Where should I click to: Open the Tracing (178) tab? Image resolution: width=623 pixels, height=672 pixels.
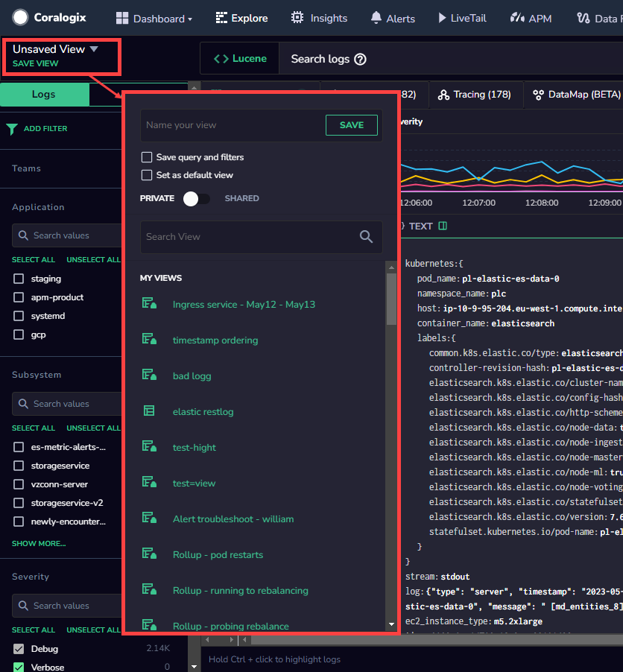coord(474,95)
